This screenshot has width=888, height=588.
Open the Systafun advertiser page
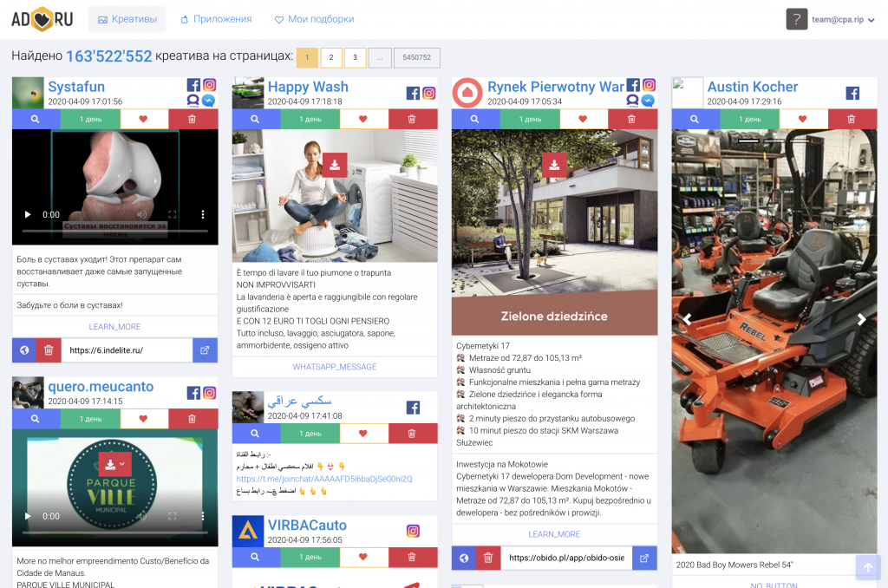coord(76,87)
